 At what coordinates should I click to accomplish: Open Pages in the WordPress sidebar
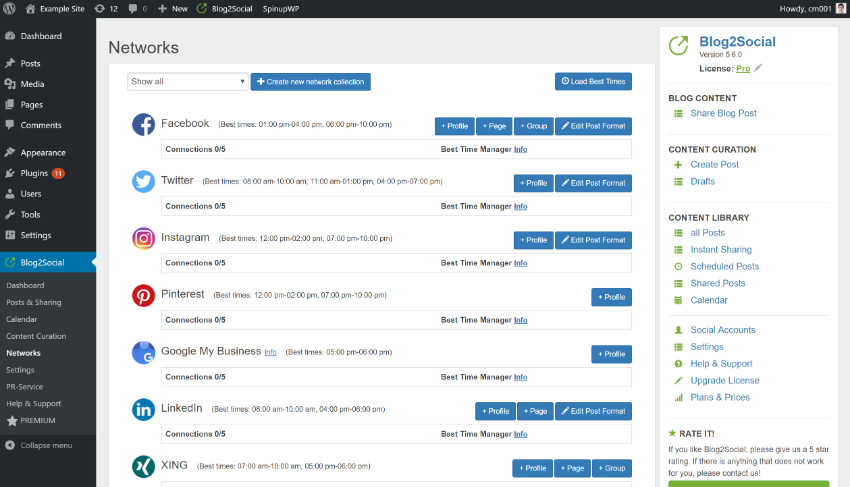coord(31,105)
